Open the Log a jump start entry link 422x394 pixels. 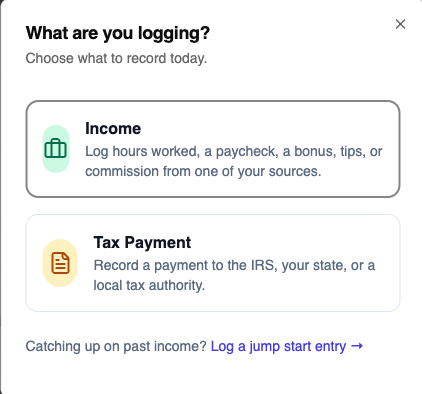(287, 346)
